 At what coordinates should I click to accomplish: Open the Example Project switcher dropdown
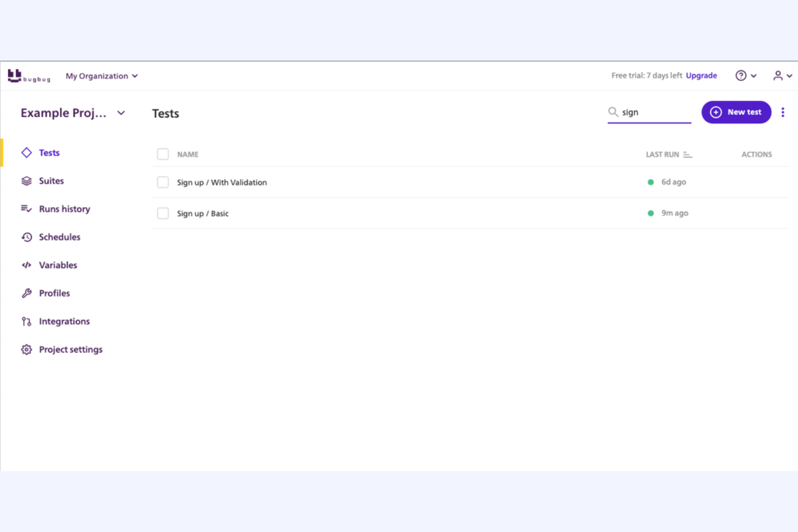pyautogui.click(x=121, y=113)
